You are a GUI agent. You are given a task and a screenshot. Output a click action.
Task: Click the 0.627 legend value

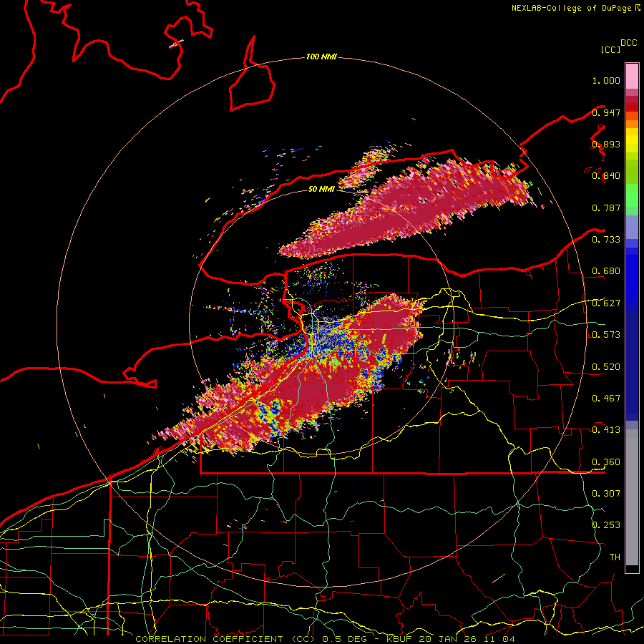[x=606, y=303]
